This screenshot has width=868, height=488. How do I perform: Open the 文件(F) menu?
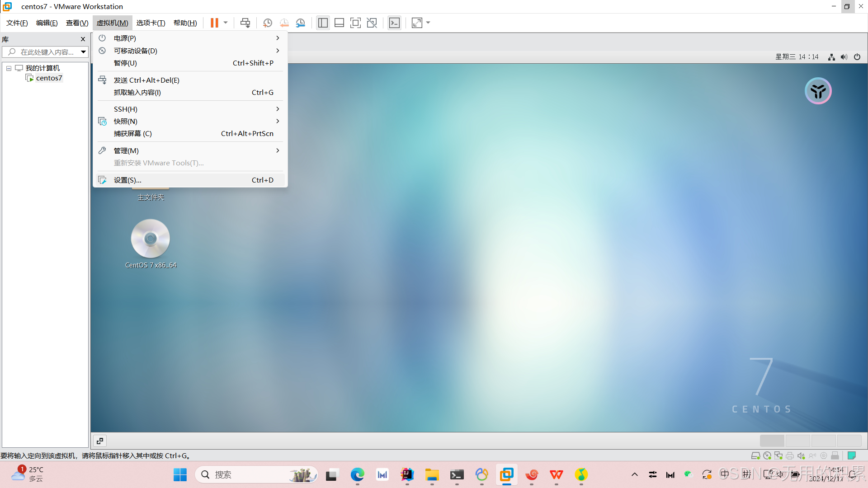click(17, 23)
